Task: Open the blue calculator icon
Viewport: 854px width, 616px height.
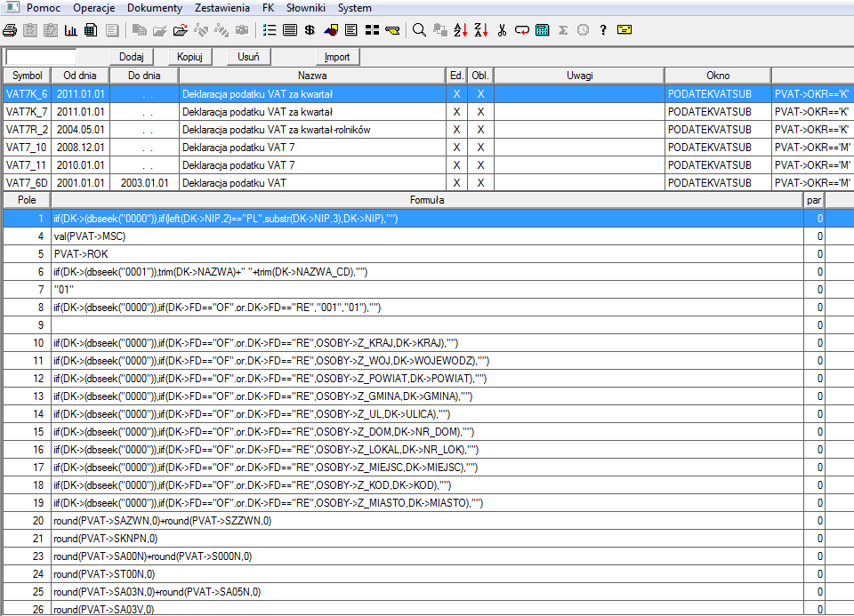Action: pyautogui.click(x=542, y=29)
